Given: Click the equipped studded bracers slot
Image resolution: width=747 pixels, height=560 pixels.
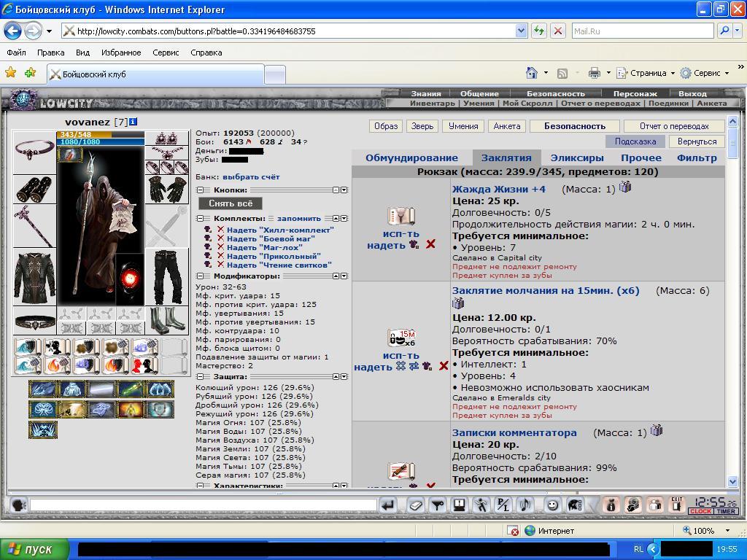Looking at the screenshot, I should (x=34, y=189).
